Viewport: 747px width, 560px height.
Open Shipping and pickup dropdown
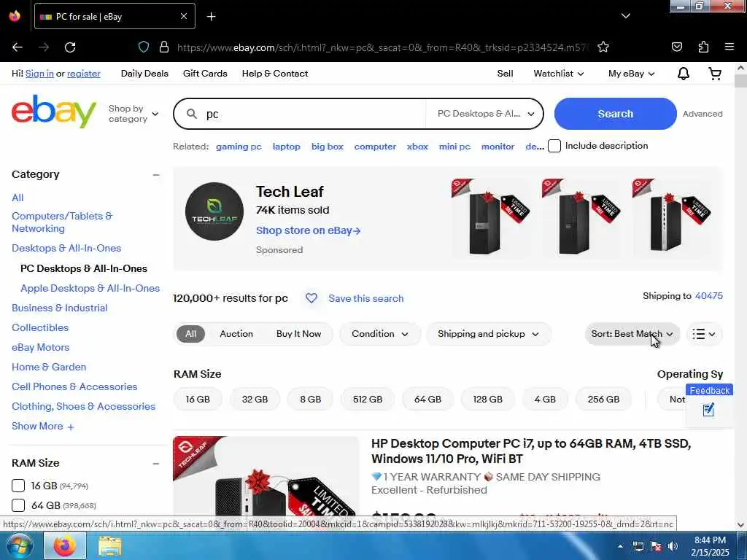[488, 334]
